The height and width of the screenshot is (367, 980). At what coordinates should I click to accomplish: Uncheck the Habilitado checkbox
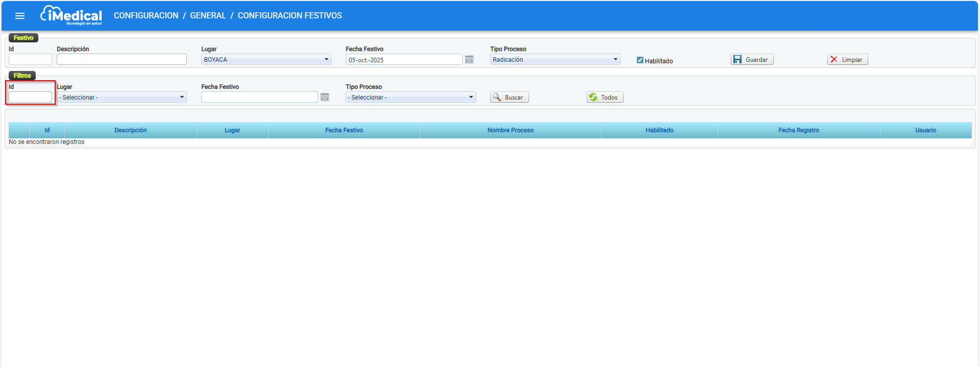click(640, 60)
